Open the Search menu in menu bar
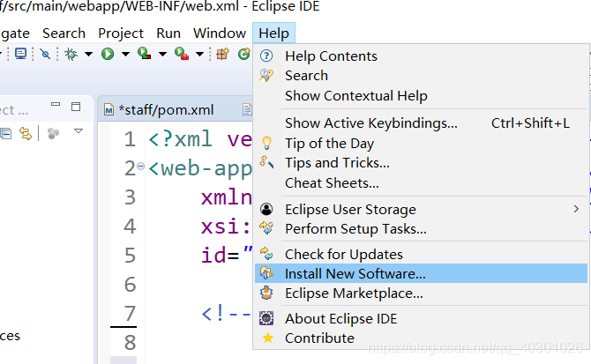This screenshot has width=591, height=364. (x=64, y=33)
